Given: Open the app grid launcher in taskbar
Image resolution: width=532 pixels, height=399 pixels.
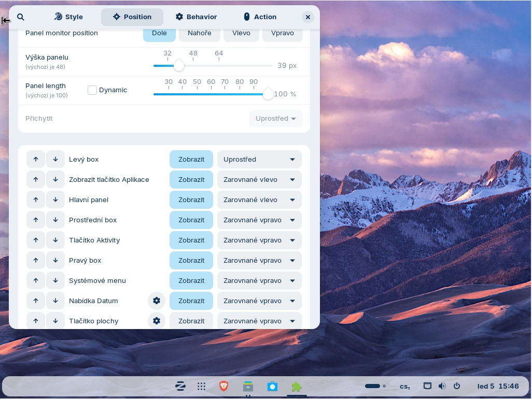Looking at the screenshot, I should point(202,386).
